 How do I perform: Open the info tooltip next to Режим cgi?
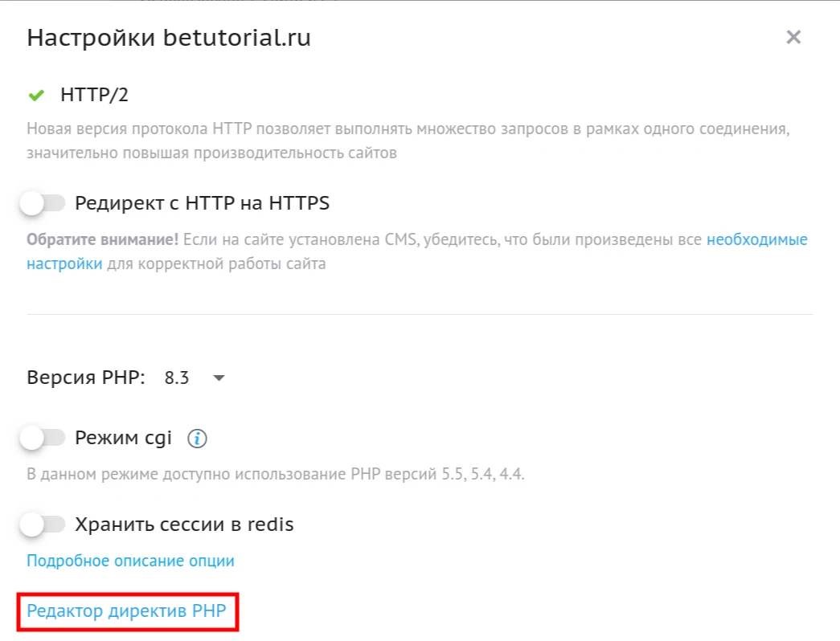(196, 438)
